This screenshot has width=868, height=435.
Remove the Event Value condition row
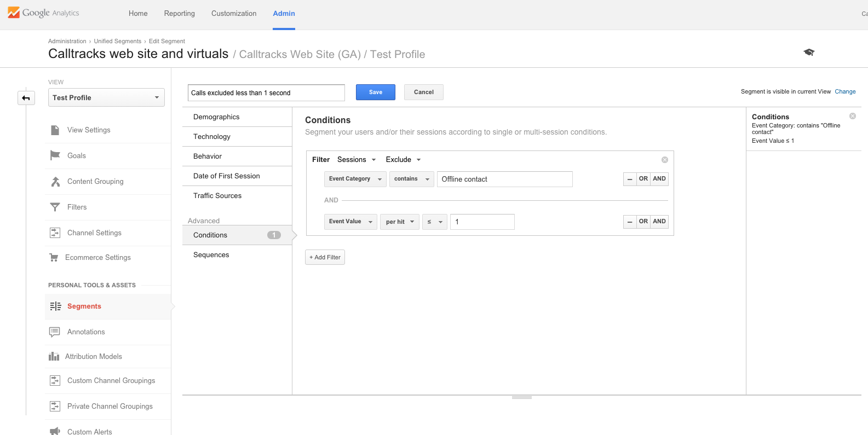(630, 222)
